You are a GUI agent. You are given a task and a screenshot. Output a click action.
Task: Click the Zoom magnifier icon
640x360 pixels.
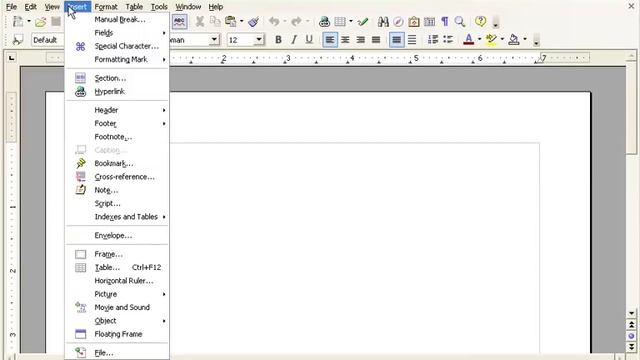pyautogui.click(x=460, y=22)
